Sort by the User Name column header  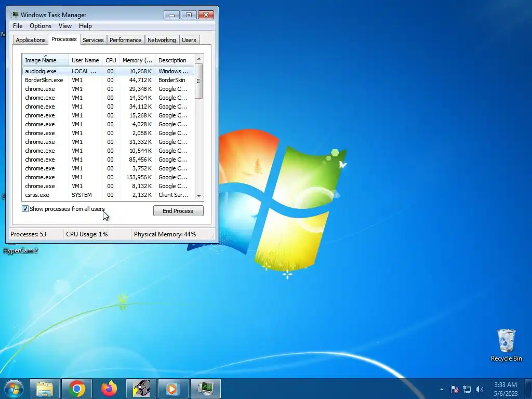(86, 60)
